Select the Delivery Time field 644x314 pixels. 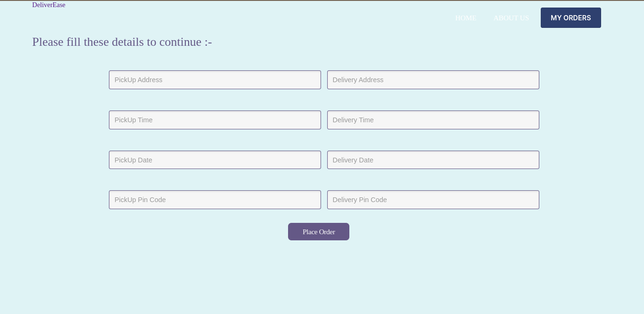[x=433, y=120]
